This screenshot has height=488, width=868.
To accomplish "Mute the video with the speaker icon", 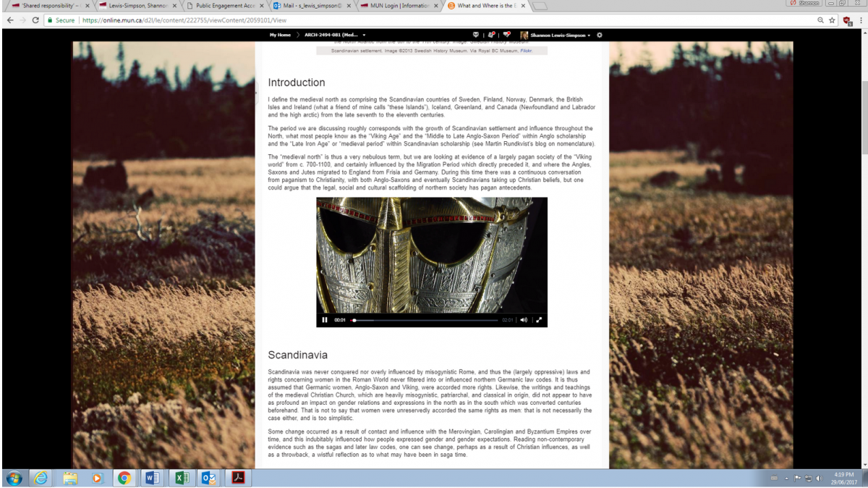I will (524, 320).
